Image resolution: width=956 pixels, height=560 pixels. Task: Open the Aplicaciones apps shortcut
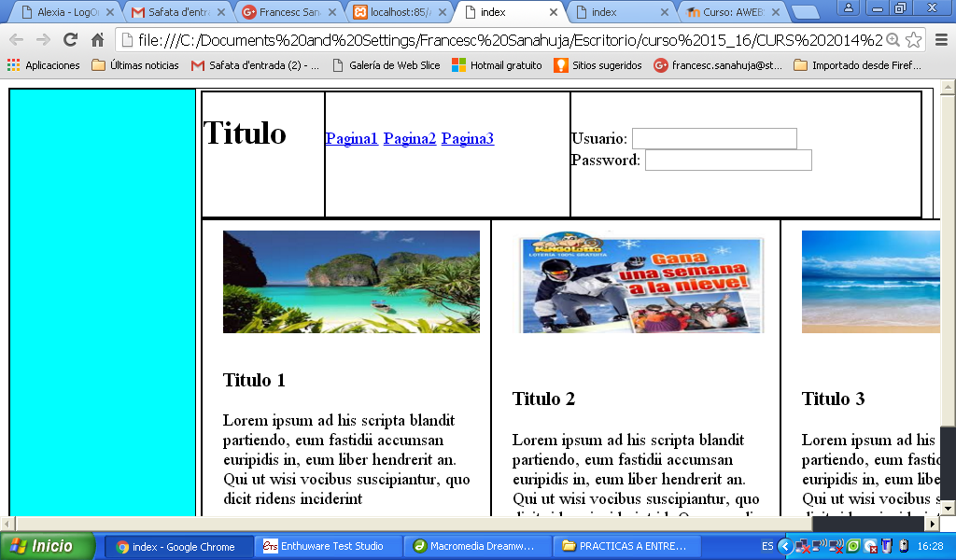click(43, 65)
